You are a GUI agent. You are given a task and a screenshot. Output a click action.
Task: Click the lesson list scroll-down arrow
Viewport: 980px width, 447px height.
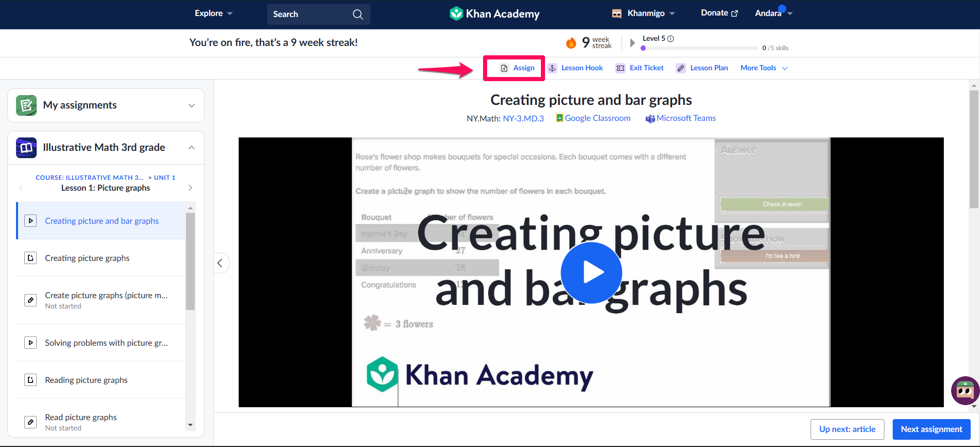pos(190,425)
